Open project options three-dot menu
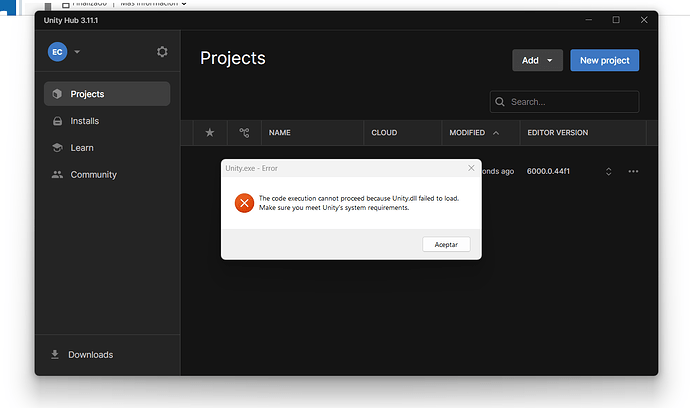The height and width of the screenshot is (408, 690). [x=633, y=172]
